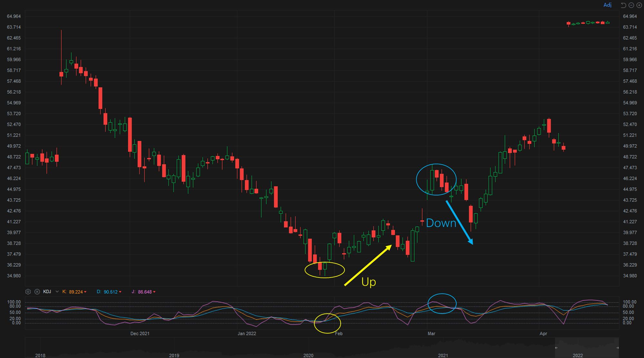Open KDJ indicator settings gear

(28, 292)
